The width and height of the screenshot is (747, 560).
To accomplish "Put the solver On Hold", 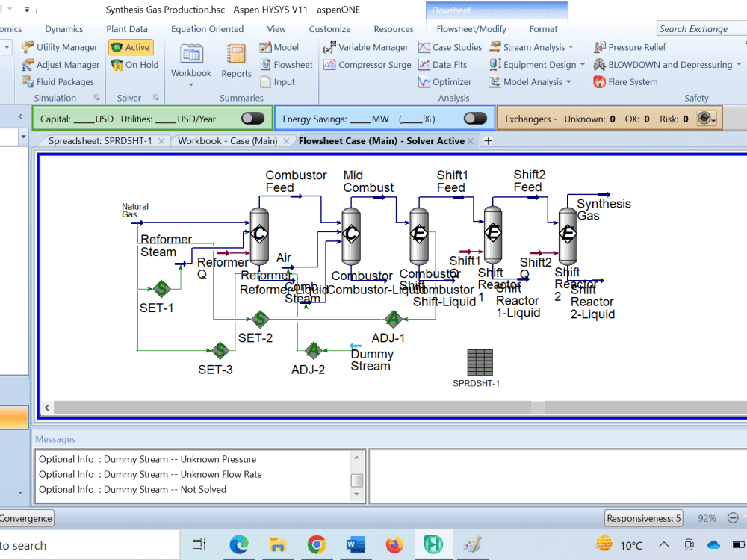I will 134,64.
